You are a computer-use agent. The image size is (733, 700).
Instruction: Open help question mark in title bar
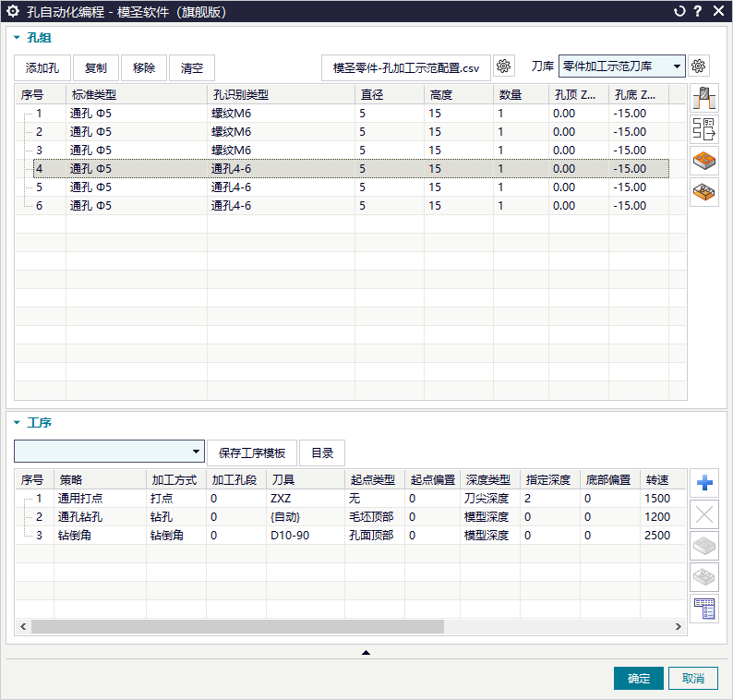click(698, 11)
